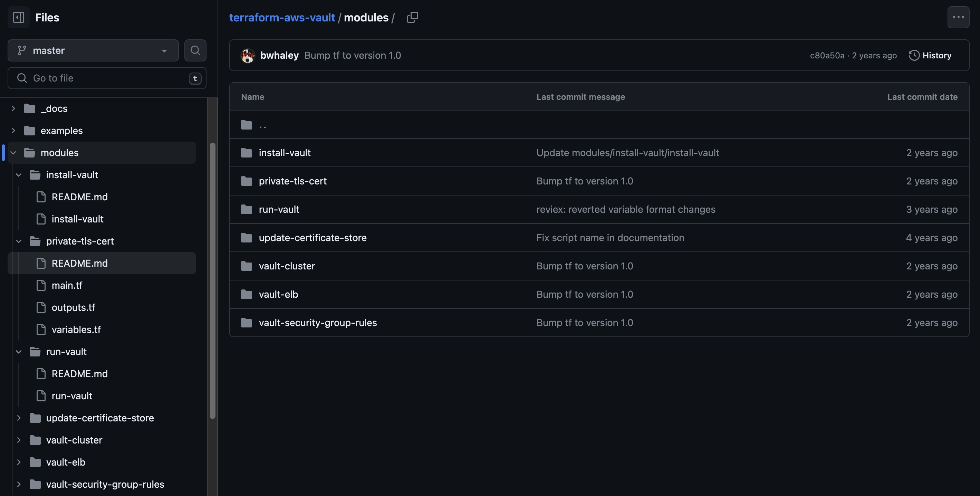Click the git branch icon on master selector

(22, 50)
